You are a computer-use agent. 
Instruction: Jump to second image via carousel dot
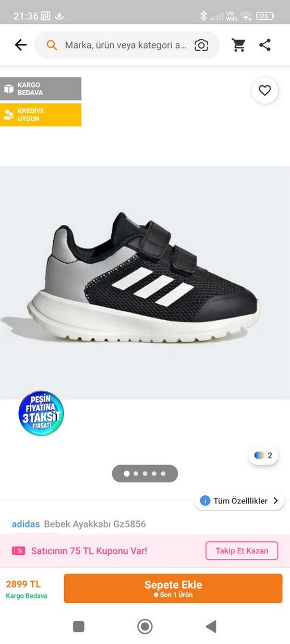[x=136, y=473]
